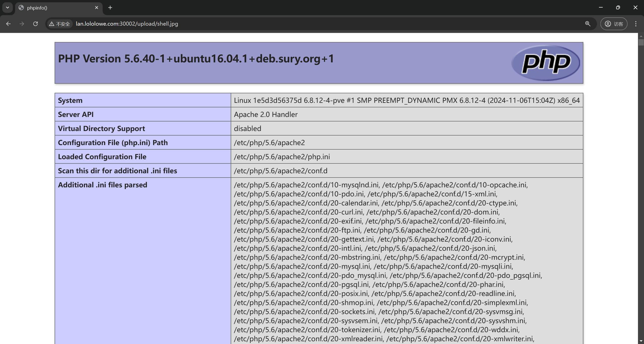The width and height of the screenshot is (644, 344).
Task: Click the scrollbar up arrow
Action: point(641,36)
